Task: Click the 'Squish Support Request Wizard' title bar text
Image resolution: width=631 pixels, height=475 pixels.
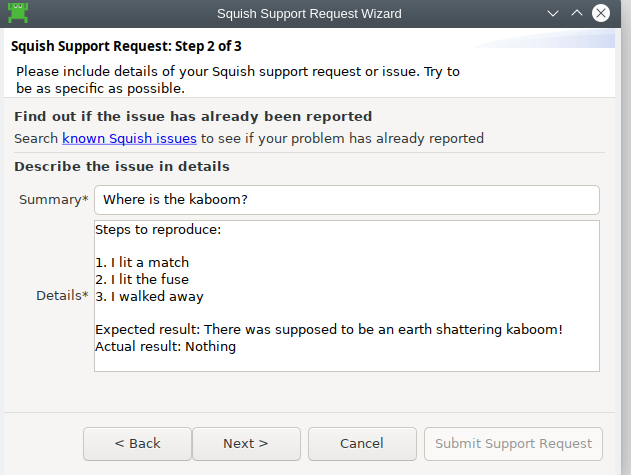Action: click(x=309, y=14)
